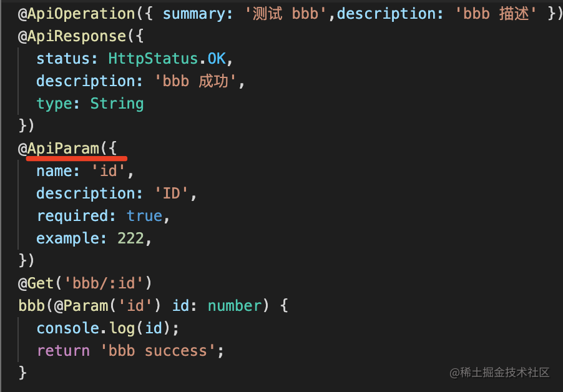Click the 'ID' description string

point(171,193)
